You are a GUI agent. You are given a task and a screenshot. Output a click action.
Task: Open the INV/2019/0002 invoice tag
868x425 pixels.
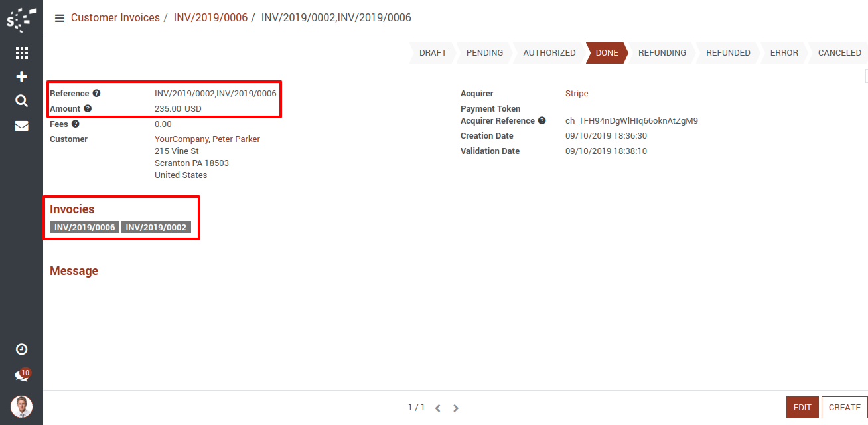[156, 228]
